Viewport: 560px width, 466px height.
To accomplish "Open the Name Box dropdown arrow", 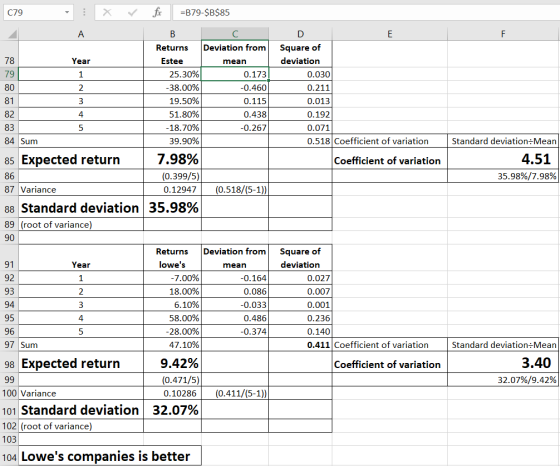I will (67, 12).
